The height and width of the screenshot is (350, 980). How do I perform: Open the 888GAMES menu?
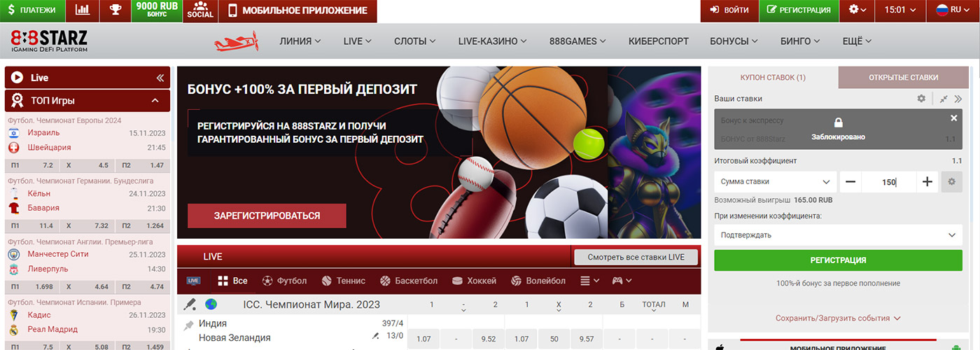(577, 41)
